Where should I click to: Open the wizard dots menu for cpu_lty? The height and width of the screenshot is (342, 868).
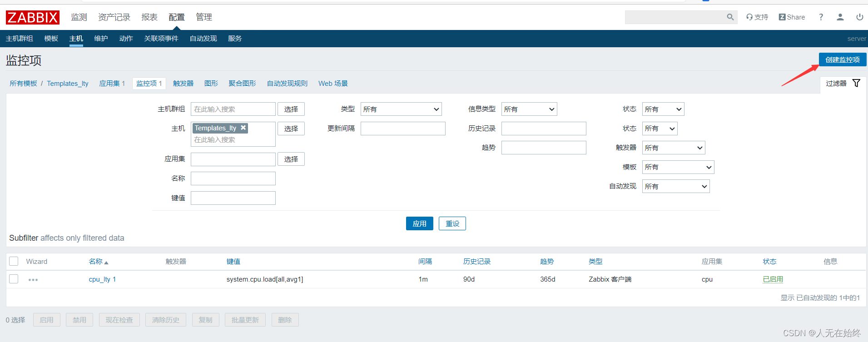[33, 280]
